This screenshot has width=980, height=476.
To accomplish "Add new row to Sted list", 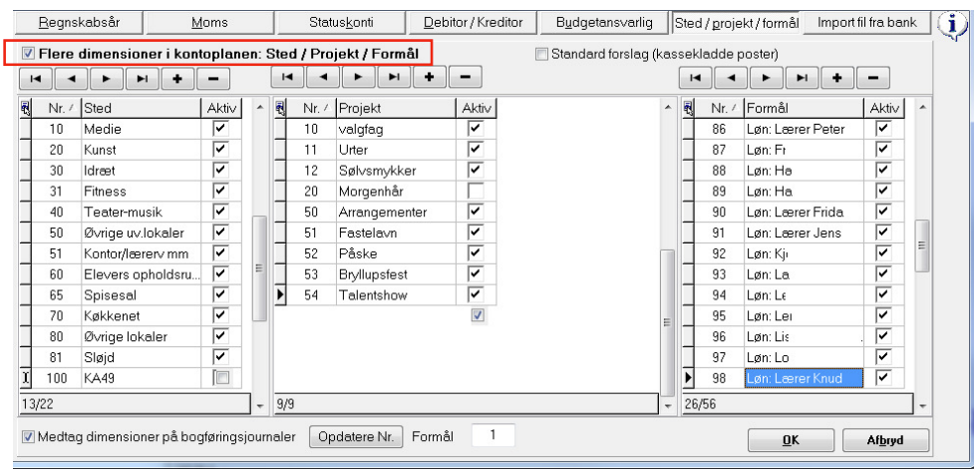I will [x=178, y=77].
